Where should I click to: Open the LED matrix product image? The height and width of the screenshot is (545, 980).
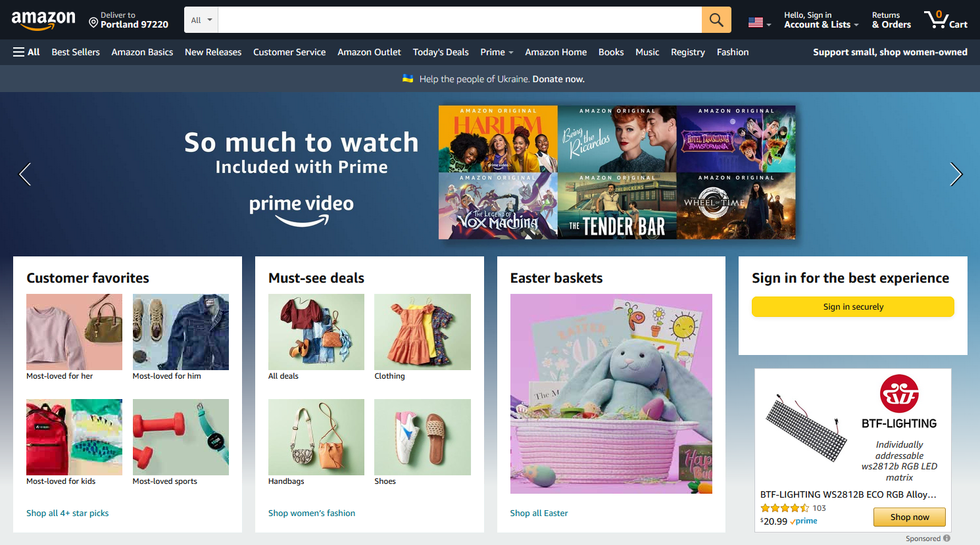[x=807, y=427]
